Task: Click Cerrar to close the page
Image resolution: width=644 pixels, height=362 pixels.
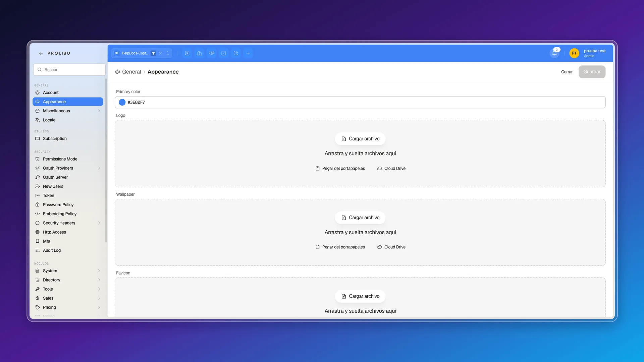Action: coord(567,72)
